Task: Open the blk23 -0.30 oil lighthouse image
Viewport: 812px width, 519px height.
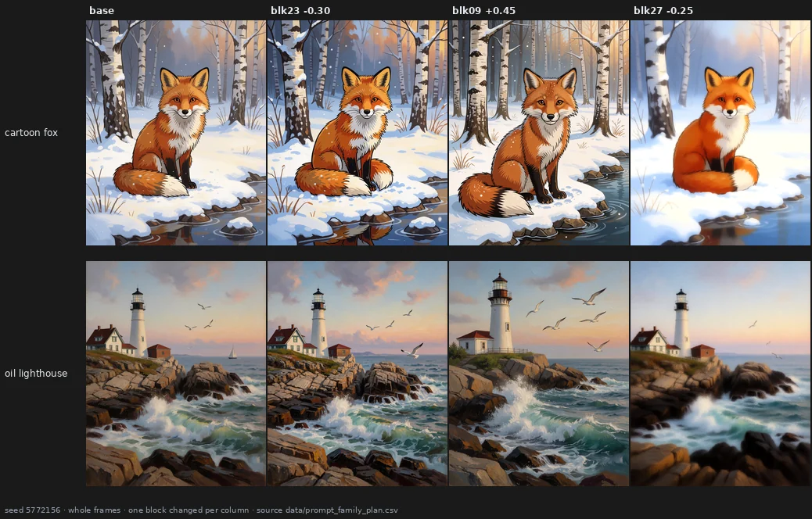Action: (357, 374)
